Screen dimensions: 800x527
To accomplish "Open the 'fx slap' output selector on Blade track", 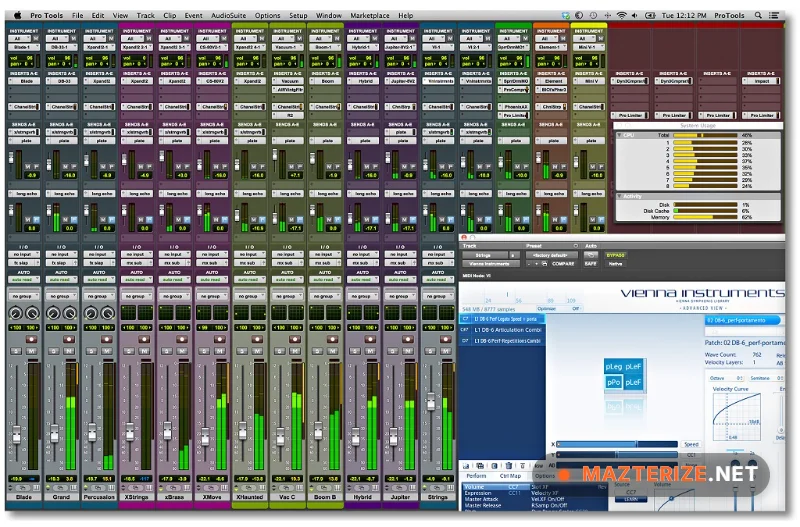I will click(x=24, y=263).
